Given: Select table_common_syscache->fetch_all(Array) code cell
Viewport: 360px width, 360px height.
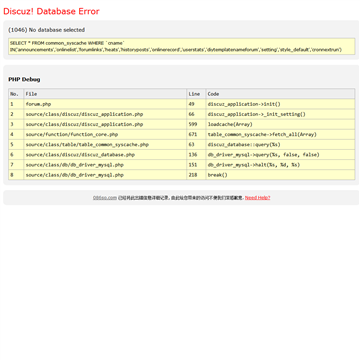Looking at the screenshot, I should click(280, 135).
